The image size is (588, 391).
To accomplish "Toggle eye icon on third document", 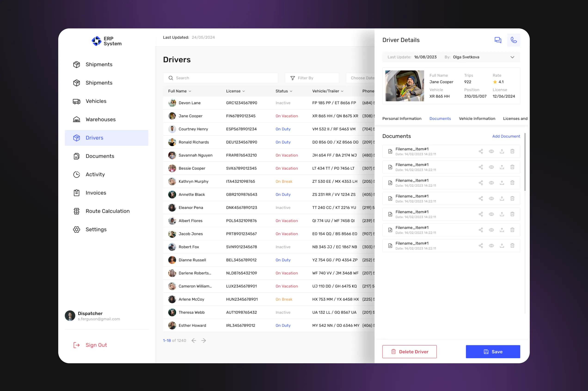I will (491, 183).
